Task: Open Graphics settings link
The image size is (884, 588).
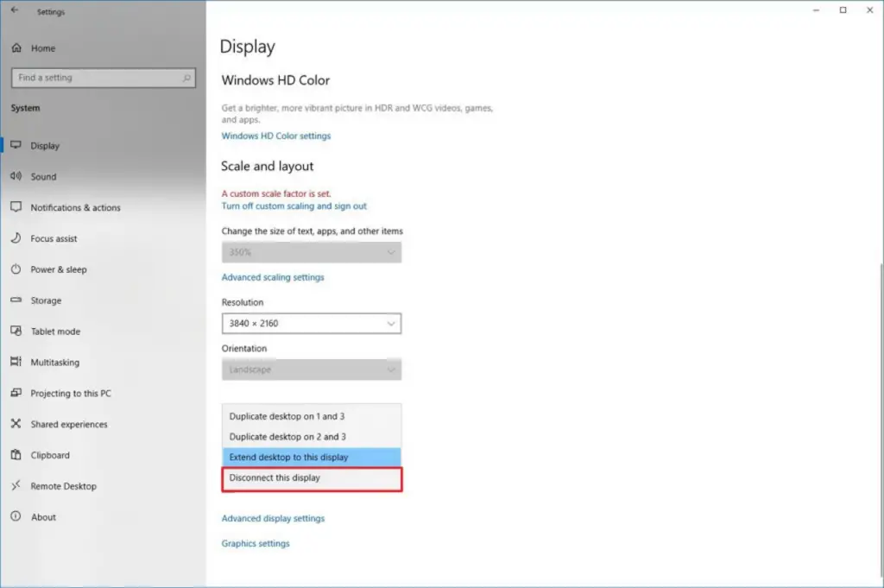Action: click(256, 543)
